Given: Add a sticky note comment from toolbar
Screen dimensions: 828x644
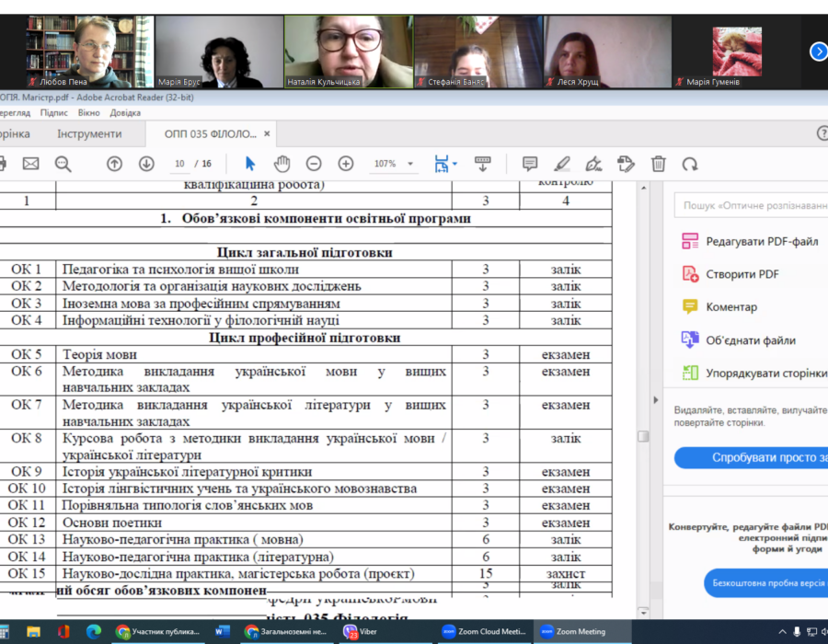Looking at the screenshot, I should point(530,164).
